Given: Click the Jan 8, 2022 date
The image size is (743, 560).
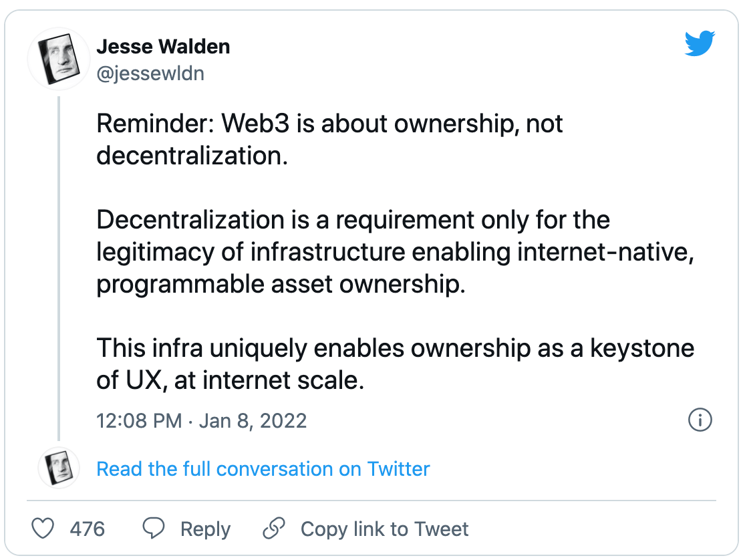Looking at the screenshot, I should pos(253,421).
